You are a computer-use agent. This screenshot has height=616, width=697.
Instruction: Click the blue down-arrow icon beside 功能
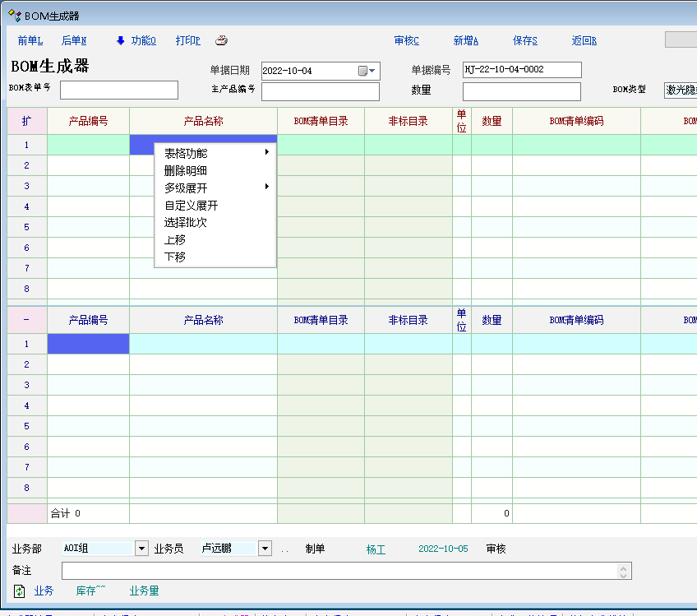click(120, 40)
